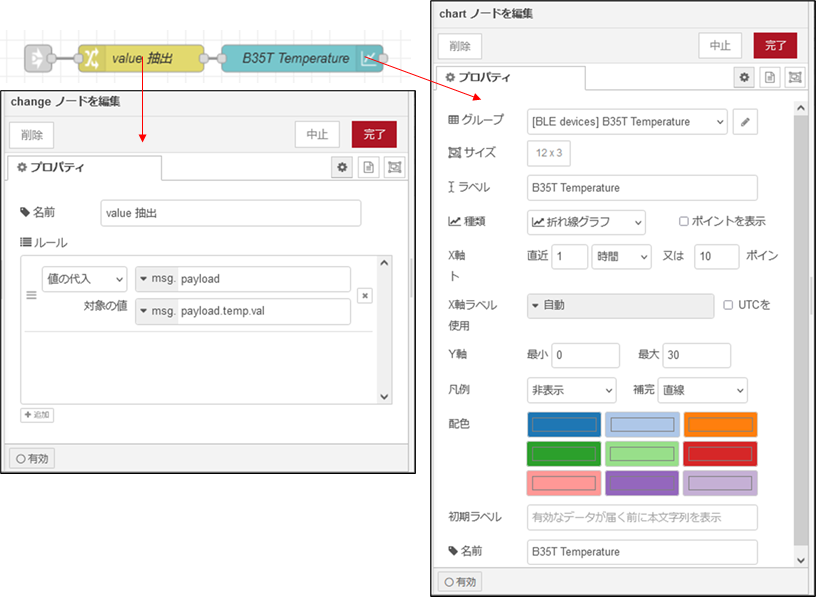Image resolution: width=816 pixels, height=597 pixels.
Task: Delete the rule with x icon
Action: click(365, 295)
